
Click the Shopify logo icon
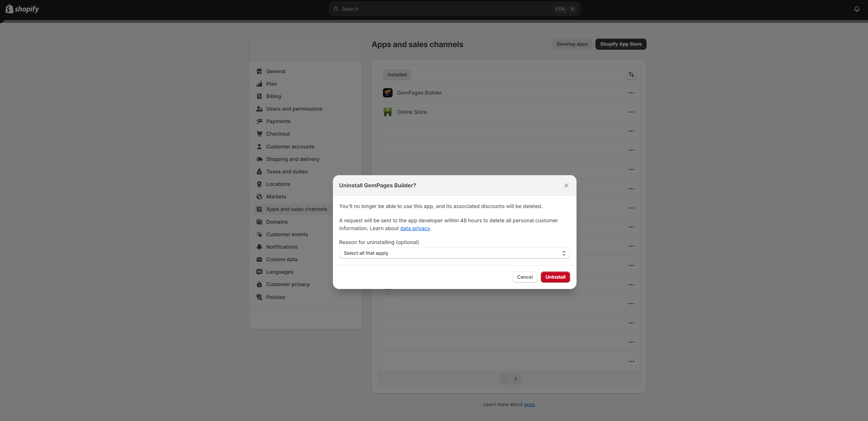point(9,9)
